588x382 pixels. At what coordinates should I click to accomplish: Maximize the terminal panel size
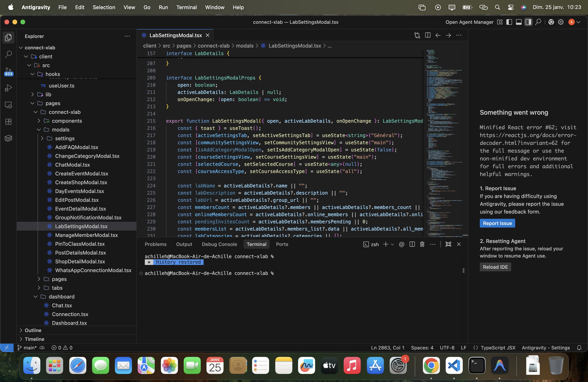click(448, 244)
